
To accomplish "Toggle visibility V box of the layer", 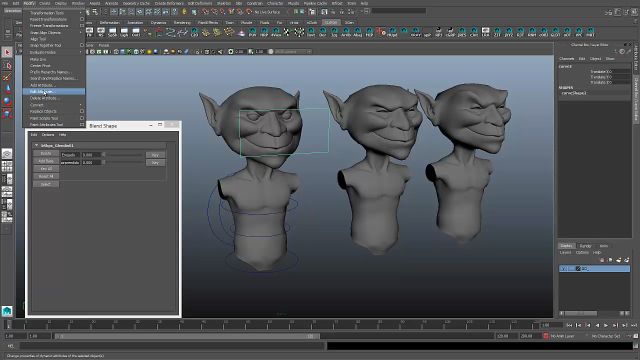I will (x=564, y=269).
